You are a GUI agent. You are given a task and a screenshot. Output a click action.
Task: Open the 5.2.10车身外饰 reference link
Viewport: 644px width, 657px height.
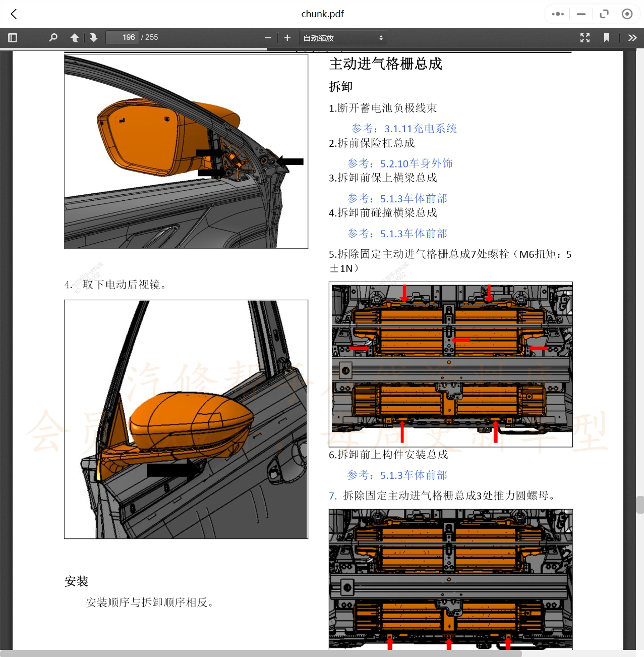pos(416,163)
